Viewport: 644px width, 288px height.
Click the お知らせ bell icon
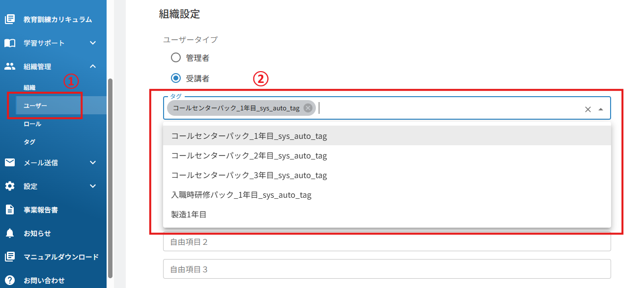coord(10,233)
